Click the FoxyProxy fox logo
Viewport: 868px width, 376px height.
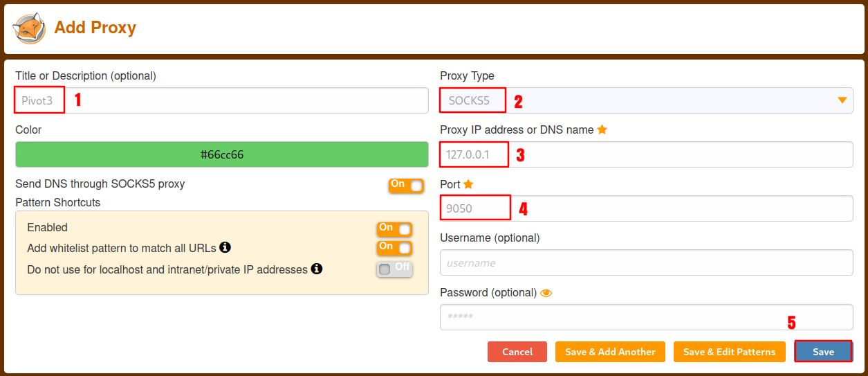(x=30, y=28)
